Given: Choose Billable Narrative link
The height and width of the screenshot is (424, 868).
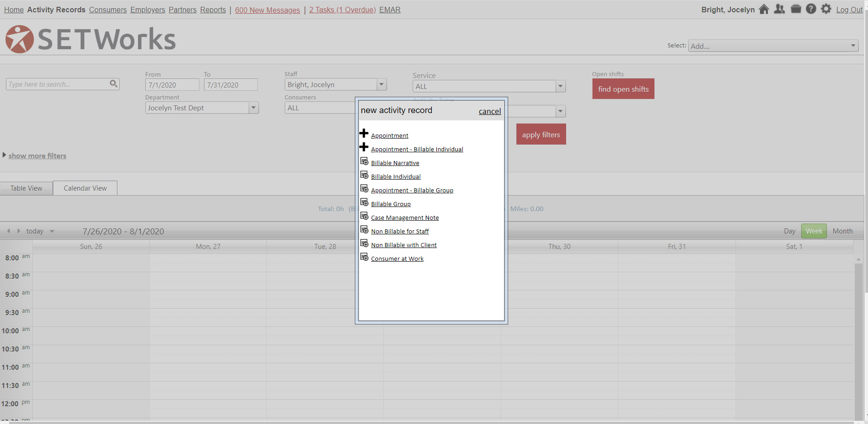Looking at the screenshot, I should pos(395,163).
